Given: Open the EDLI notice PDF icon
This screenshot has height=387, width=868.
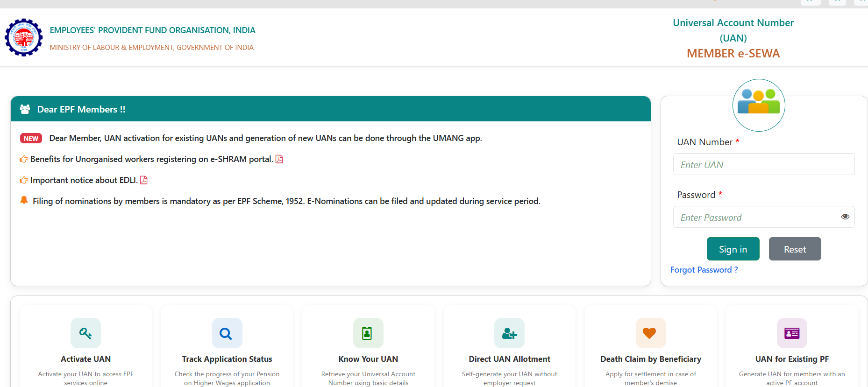Looking at the screenshot, I should (144, 180).
